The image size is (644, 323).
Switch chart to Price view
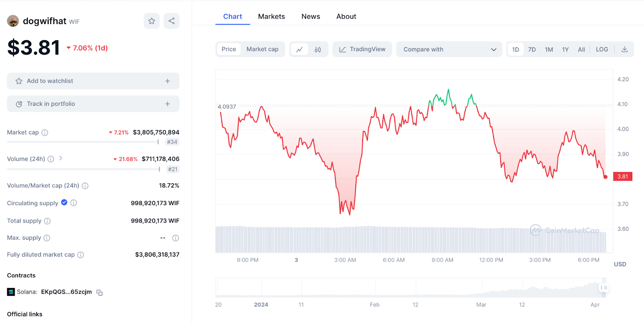229,49
